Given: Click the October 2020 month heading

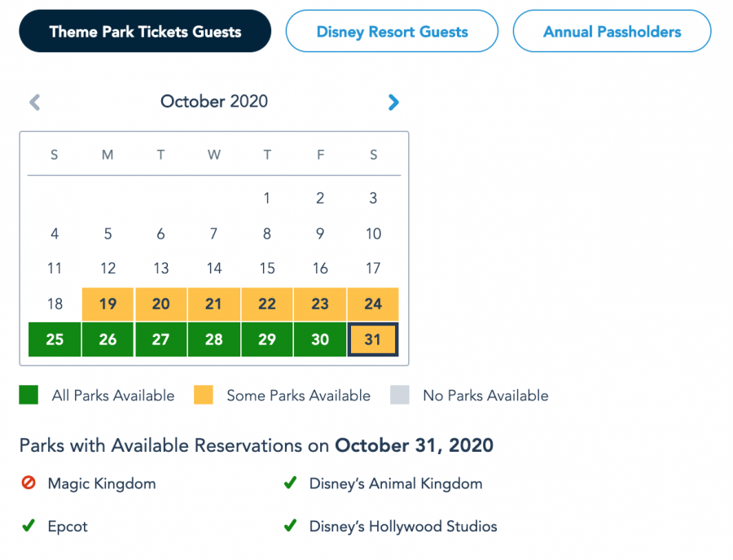Looking at the screenshot, I should pyautogui.click(x=213, y=102).
